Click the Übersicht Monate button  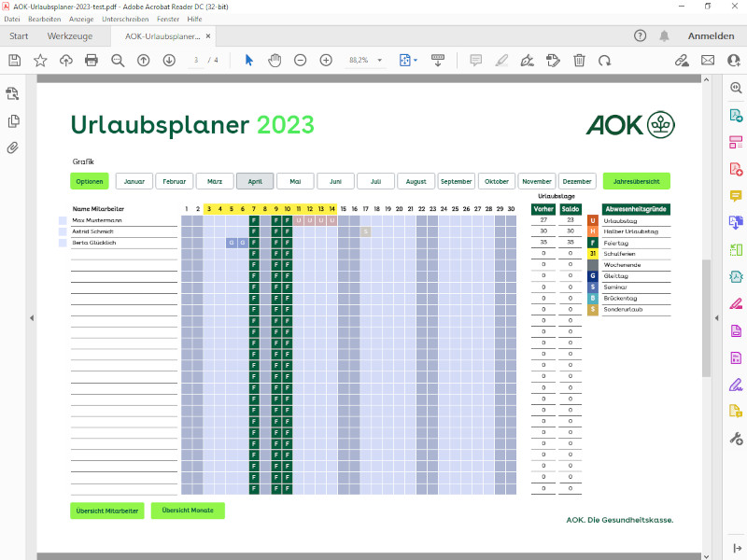(x=188, y=511)
